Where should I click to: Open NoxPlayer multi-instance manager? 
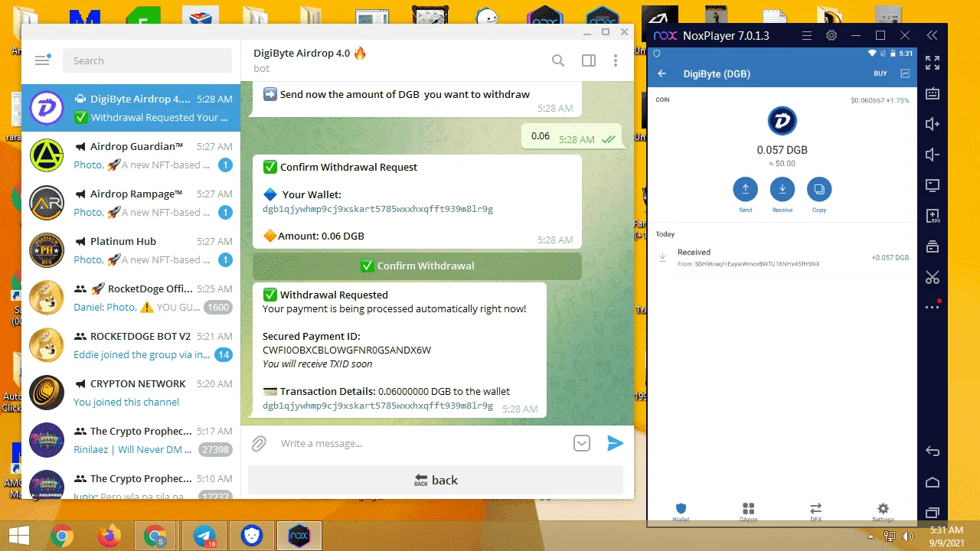[x=933, y=246]
